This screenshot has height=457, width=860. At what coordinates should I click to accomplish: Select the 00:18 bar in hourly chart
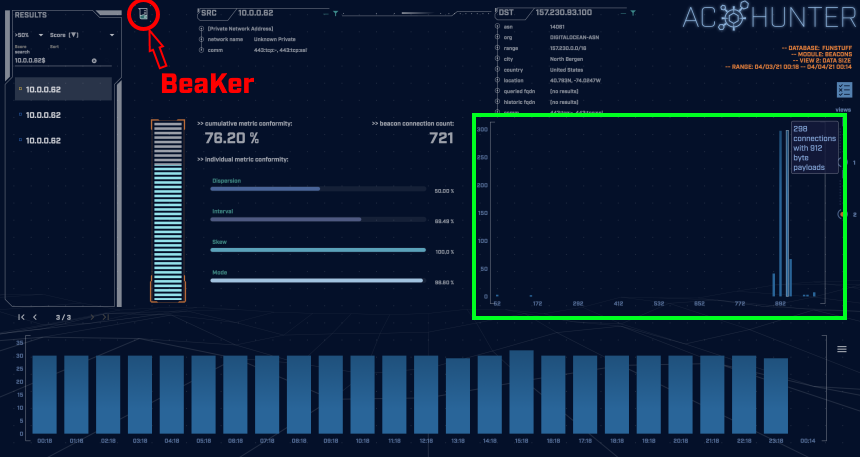44,395
